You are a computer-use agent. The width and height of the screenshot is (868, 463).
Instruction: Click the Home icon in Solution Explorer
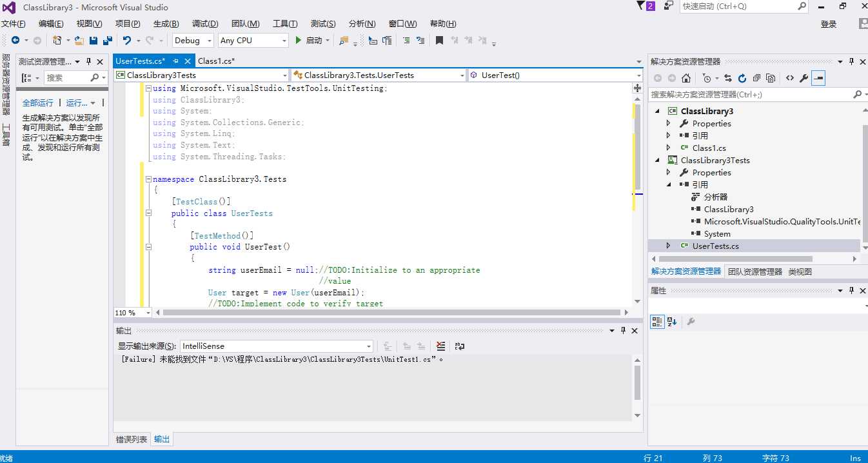pyautogui.click(x=686, y=78)
